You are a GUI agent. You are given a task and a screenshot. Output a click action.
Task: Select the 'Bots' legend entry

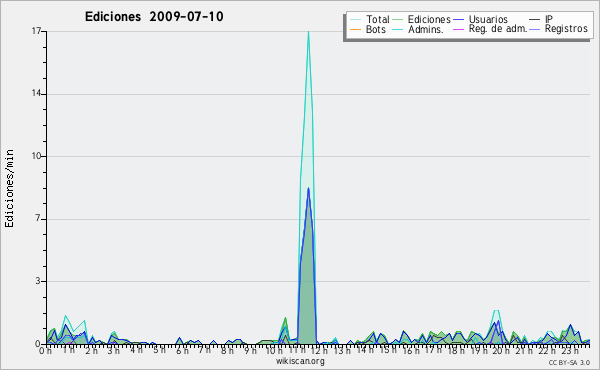point(375,29)
